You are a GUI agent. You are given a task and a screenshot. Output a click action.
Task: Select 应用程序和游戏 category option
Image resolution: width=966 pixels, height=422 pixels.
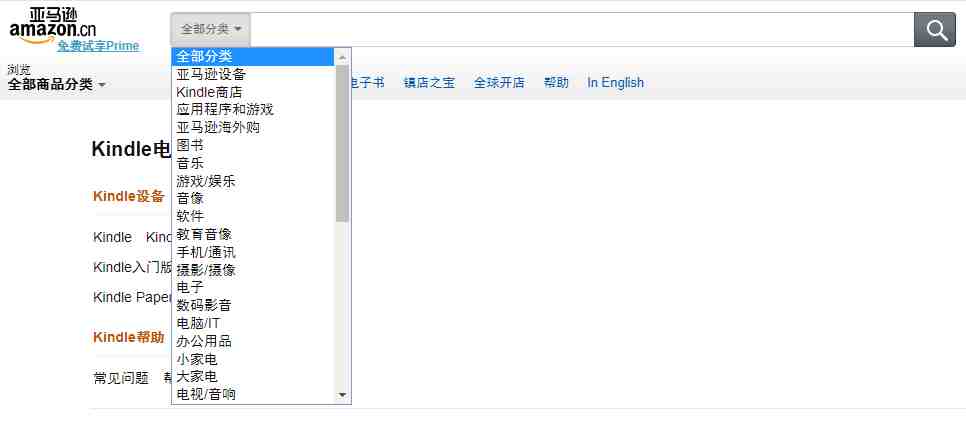254,110
